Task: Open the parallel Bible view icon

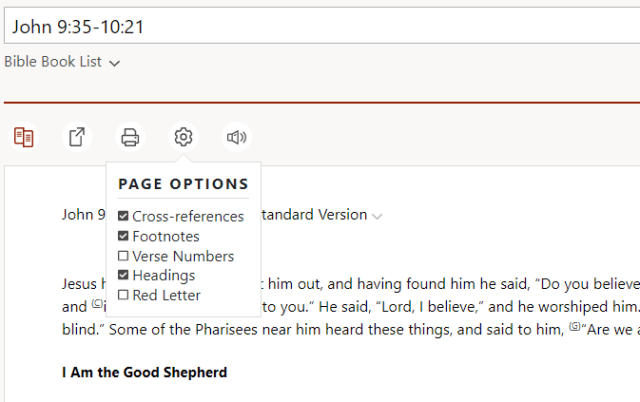Action: 24,138
